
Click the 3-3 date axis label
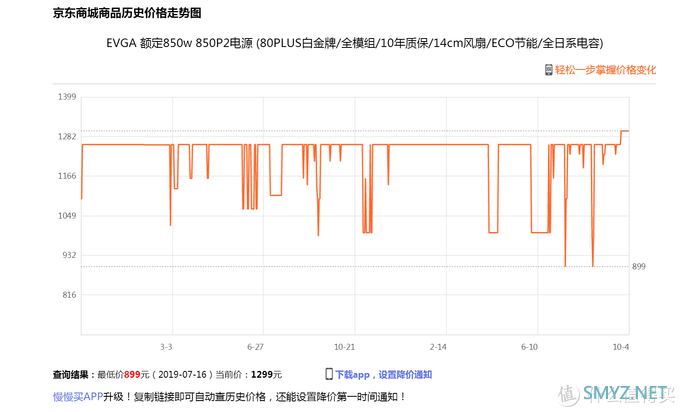click(x=166, y=347)
